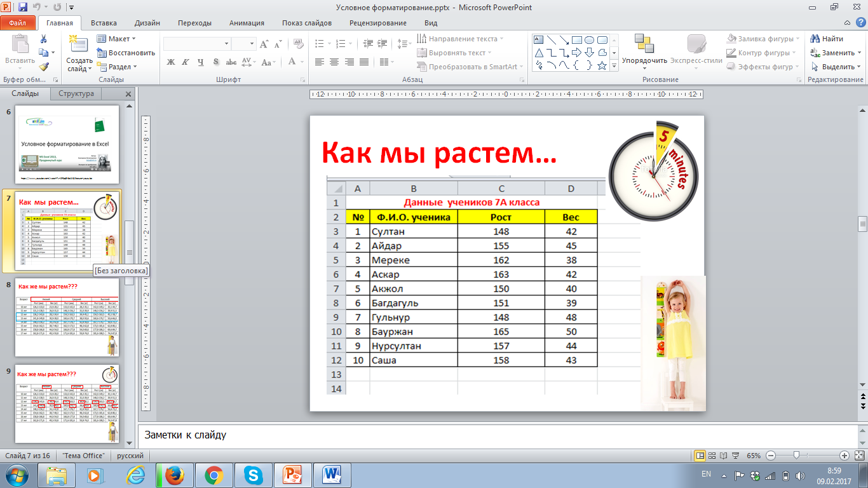This screenshot has height=488, width=868.
Task: Click the Strikethrough abc button
Action: point(231,62)
